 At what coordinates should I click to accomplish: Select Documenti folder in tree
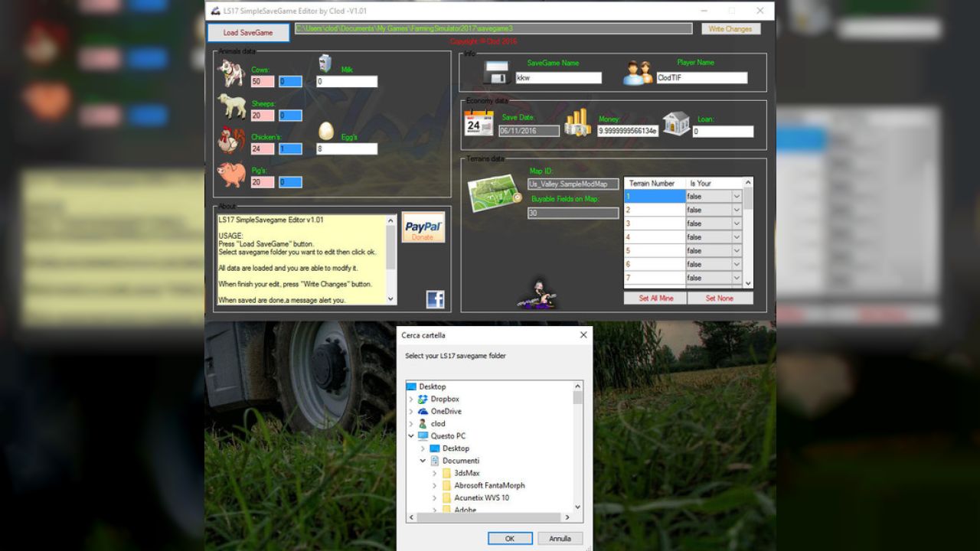point(461,461)
